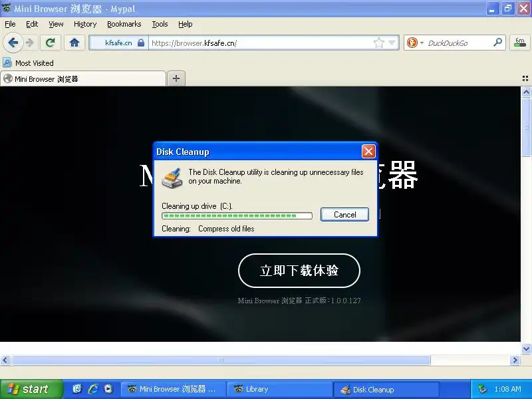
Task: Go back with the Back arrow button
Action: pyautogui.click(x=13, y=43)
